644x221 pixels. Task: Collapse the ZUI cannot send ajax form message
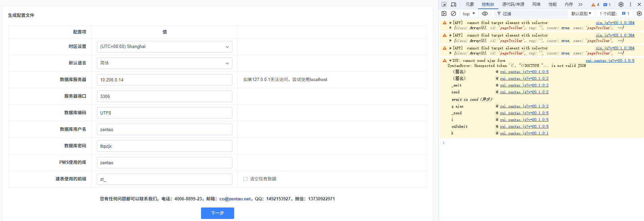pyautogui.click(x=450, y=61)
